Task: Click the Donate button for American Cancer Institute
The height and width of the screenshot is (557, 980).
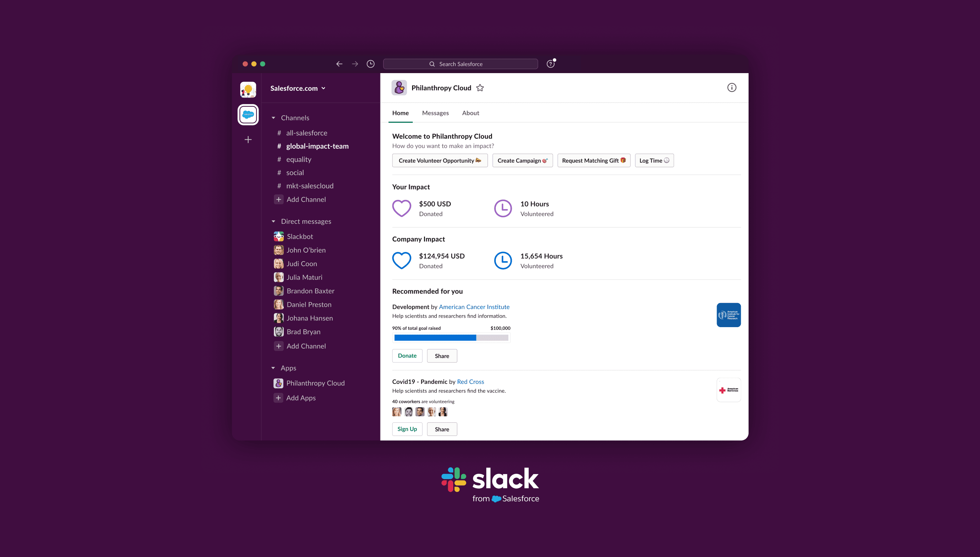Action: (x=407, y=356)
